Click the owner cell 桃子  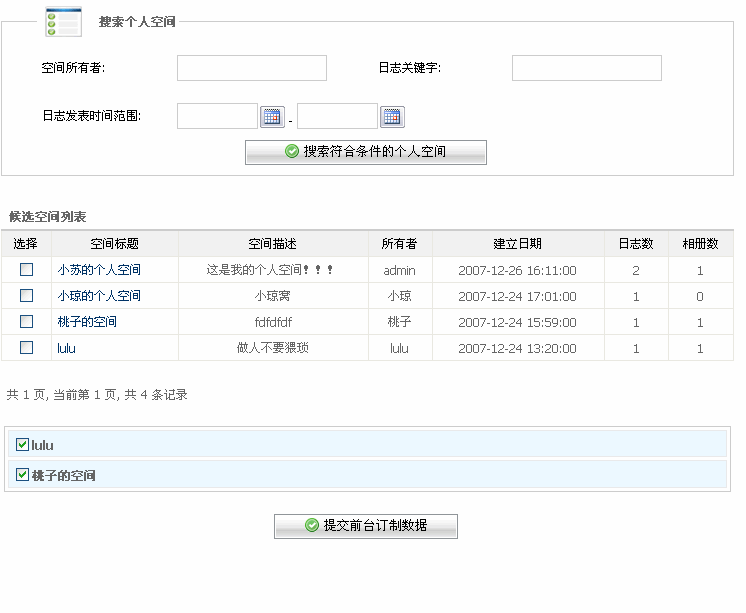coord(400,322)
